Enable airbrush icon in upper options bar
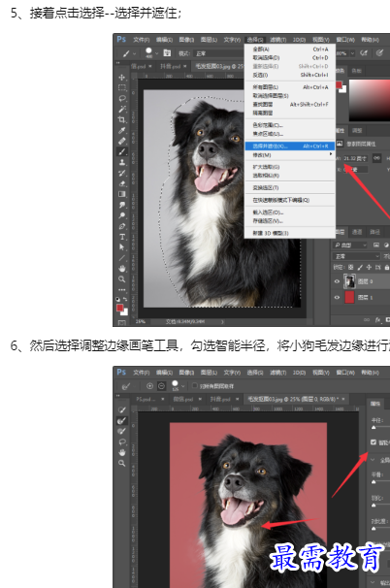390x588 pixels. click(x=364, y=52)
